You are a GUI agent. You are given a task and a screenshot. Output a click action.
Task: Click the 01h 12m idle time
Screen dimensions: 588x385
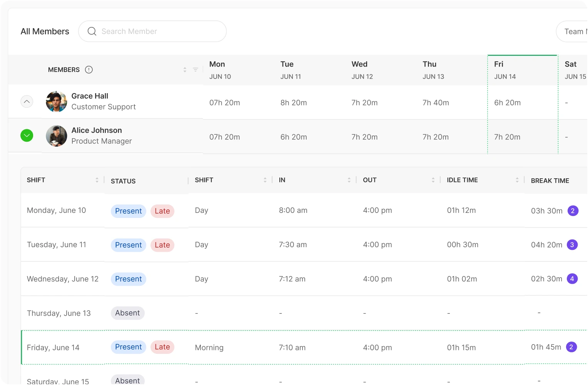[x=461, y=210]
